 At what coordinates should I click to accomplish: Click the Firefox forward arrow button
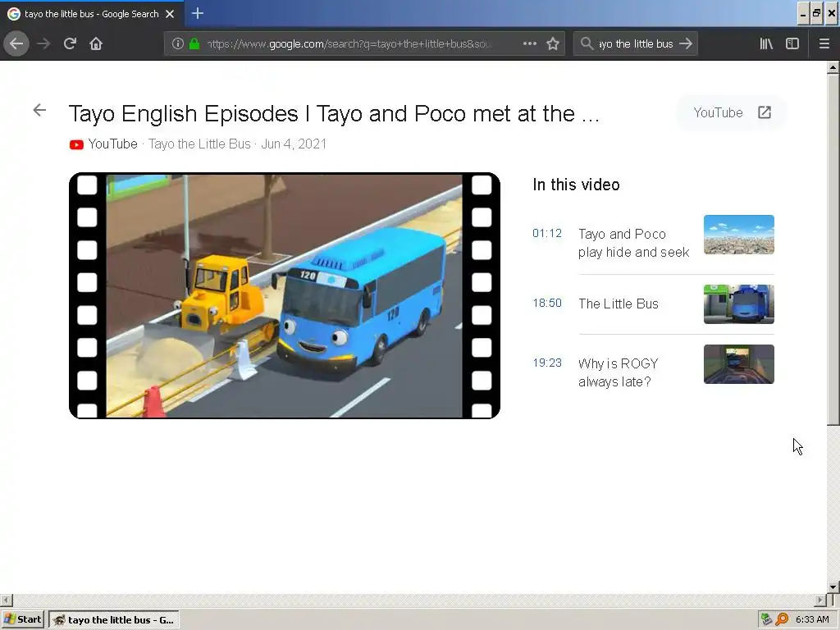pyautogui.click(x=43, y=44)
